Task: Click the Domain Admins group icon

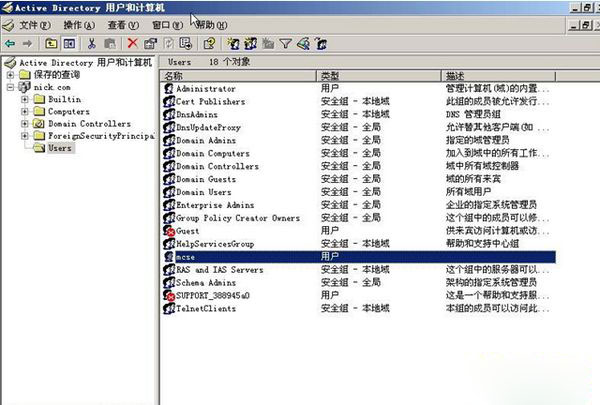Action: 169,140
